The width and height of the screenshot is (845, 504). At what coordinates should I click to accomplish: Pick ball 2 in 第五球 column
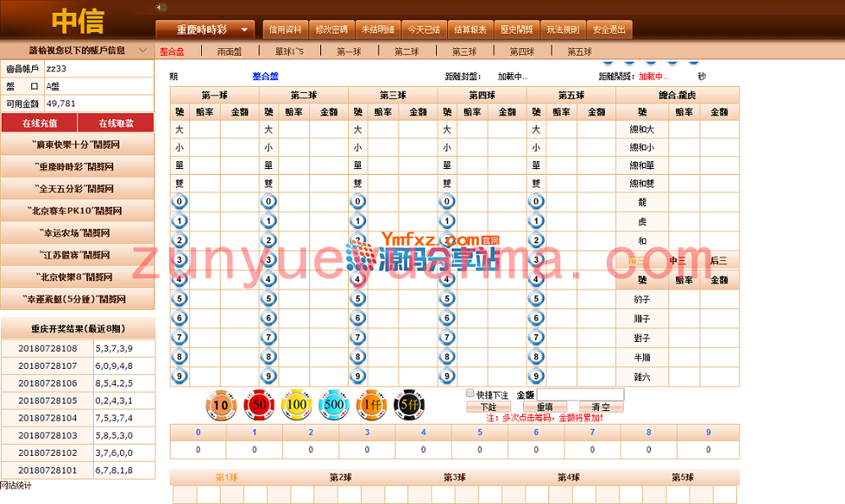point(536,241)
